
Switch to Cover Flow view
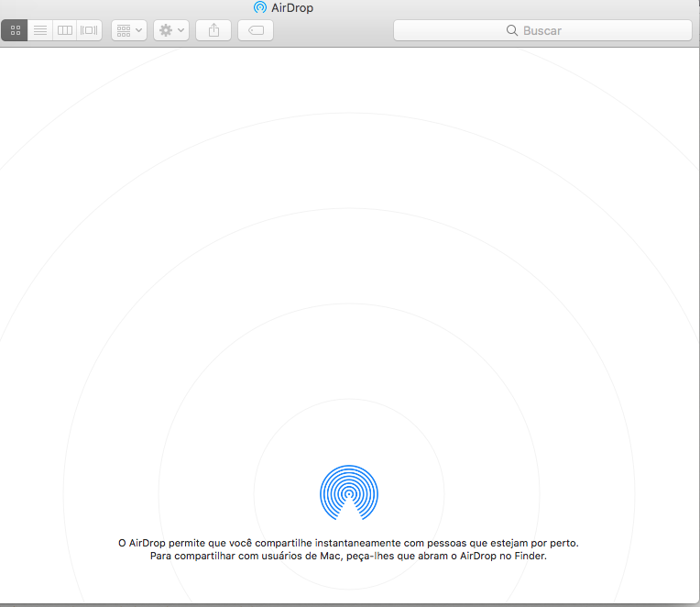click(x=89, y=30)
